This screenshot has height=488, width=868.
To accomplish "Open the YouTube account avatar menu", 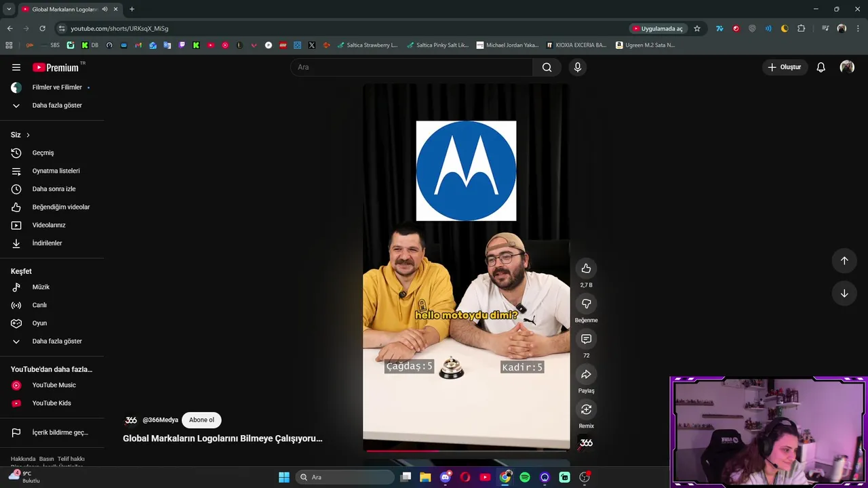I will pos(847,67).
